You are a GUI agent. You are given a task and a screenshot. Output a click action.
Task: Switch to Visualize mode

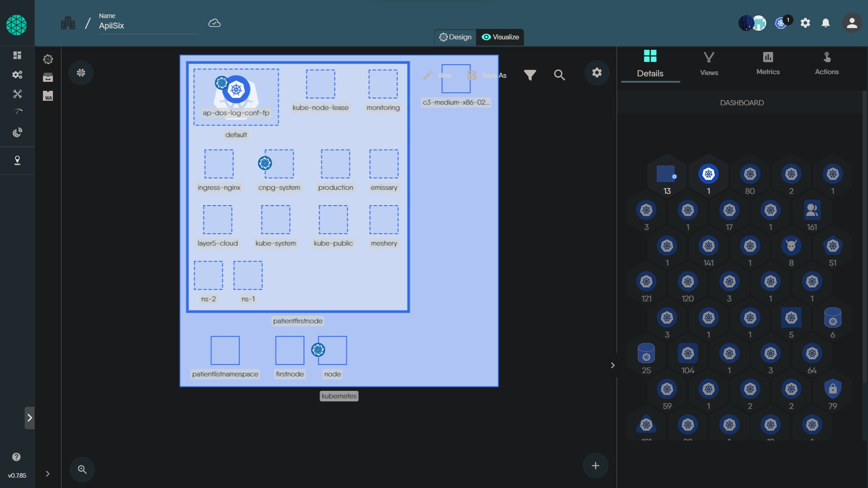(x=500, y=37)
